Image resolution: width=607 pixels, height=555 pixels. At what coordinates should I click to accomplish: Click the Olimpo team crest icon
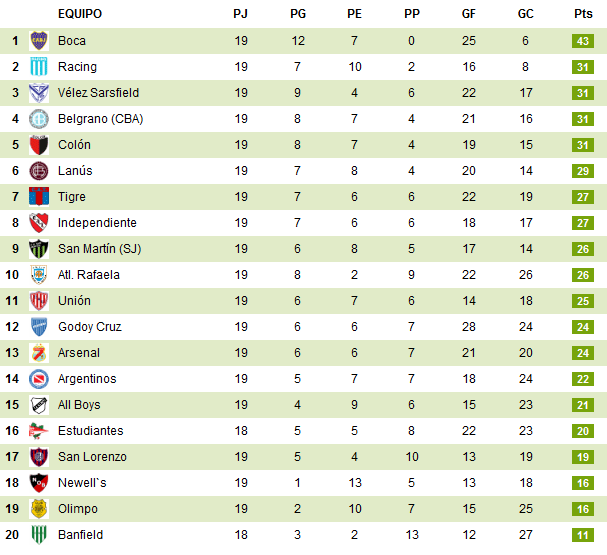40,509
